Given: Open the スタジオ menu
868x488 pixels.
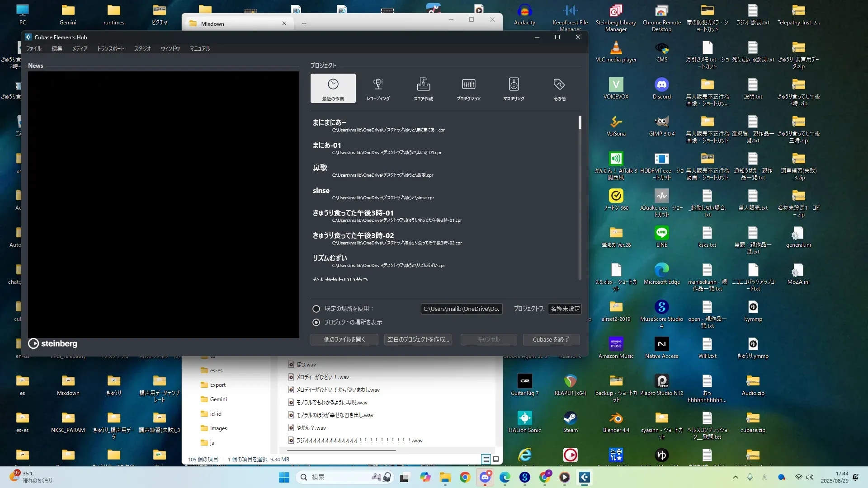Looking at the screenshot, I should [142, 48].
